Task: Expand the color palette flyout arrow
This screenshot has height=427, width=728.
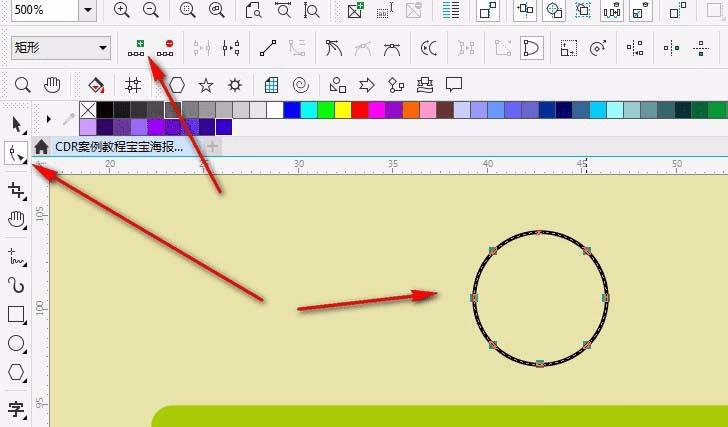Action: point(49,119)
